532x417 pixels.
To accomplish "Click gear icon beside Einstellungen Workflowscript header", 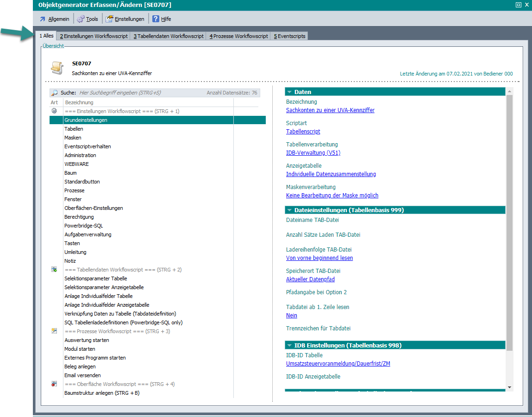I will [54, 111].
